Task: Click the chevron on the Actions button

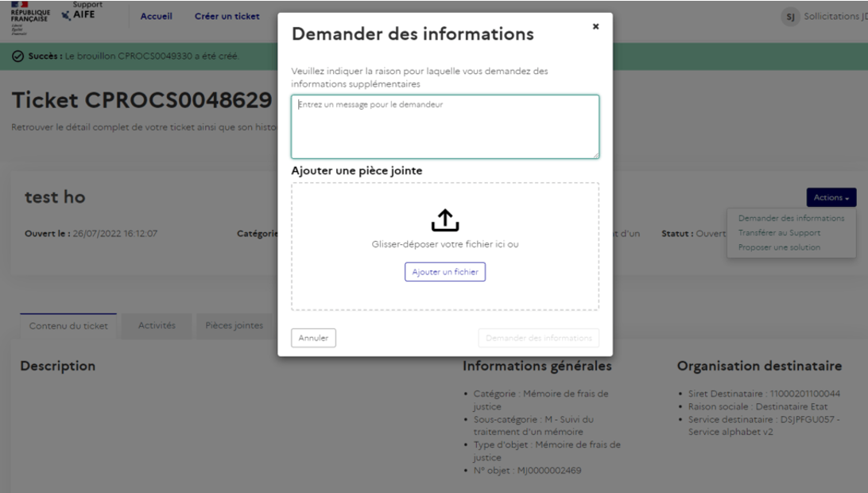Action: [846, 198]
